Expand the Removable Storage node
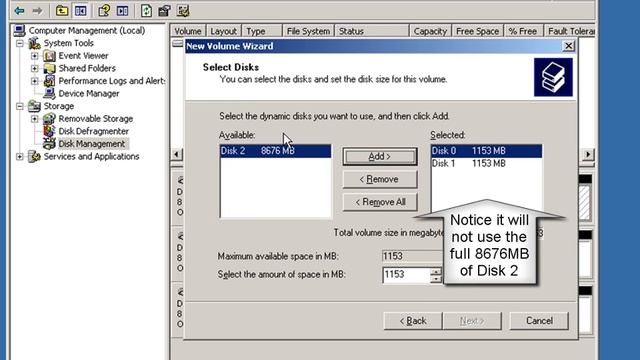The image size is (640, 360). (35, 119)
